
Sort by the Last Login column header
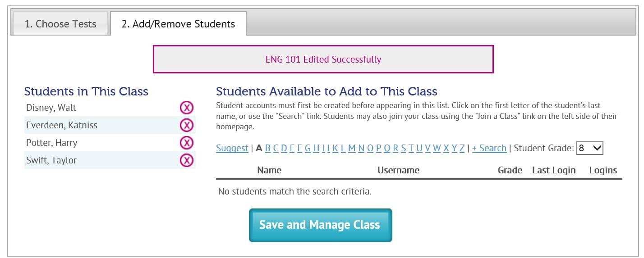click(x=554, y=170)
